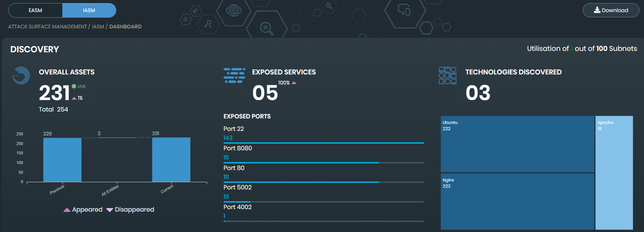Select the DASHBOARD breadcrumb item
The image size is (644, 232).
coord(125,26)
